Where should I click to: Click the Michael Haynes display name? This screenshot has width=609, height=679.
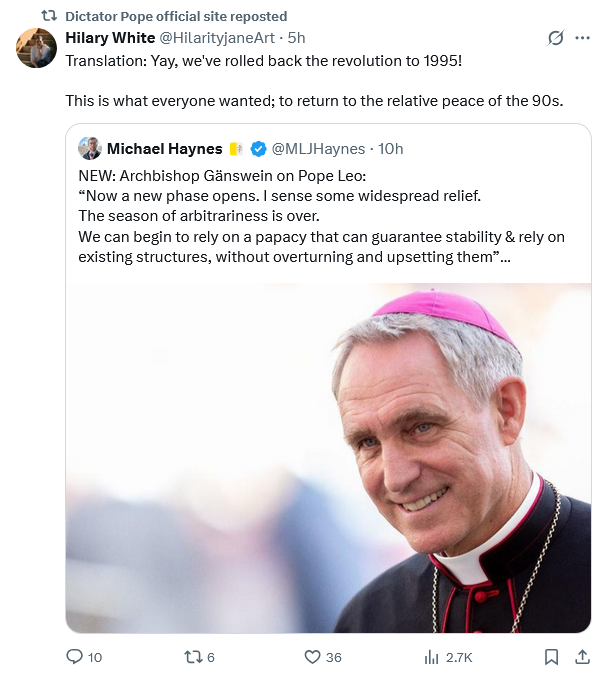coord(165,149)
